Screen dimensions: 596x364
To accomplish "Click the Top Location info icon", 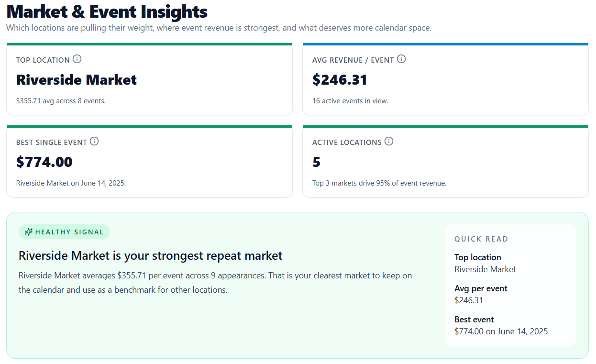I will [77, 59].
